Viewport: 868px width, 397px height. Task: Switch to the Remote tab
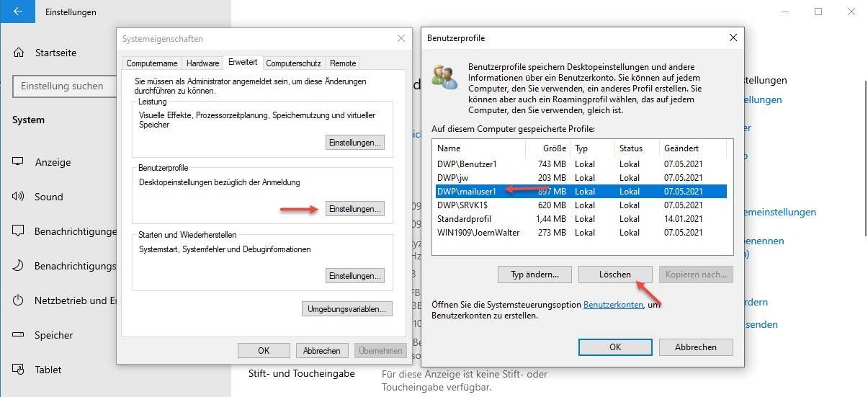(342, 63)
